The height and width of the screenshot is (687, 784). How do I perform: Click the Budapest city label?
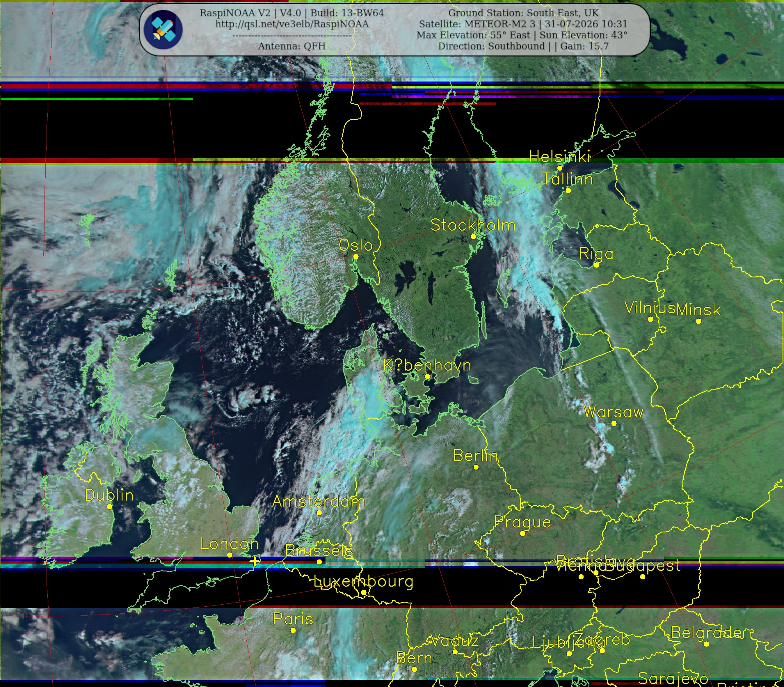point(643,566)
